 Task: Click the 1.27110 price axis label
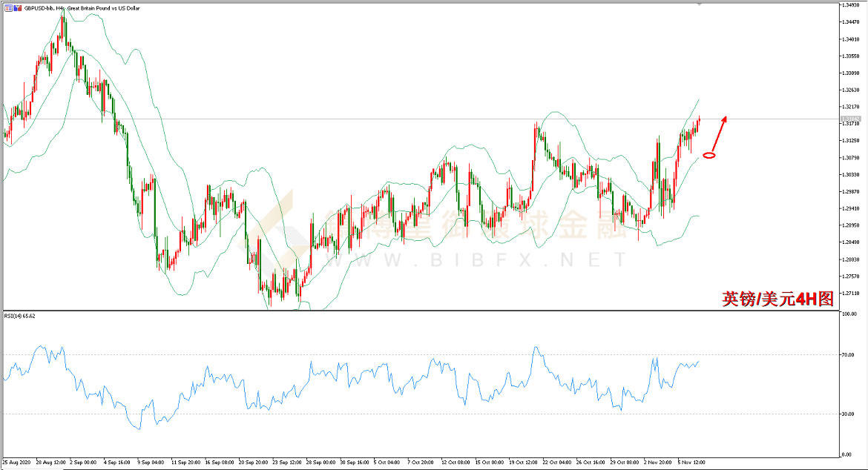tap(852, 294)
